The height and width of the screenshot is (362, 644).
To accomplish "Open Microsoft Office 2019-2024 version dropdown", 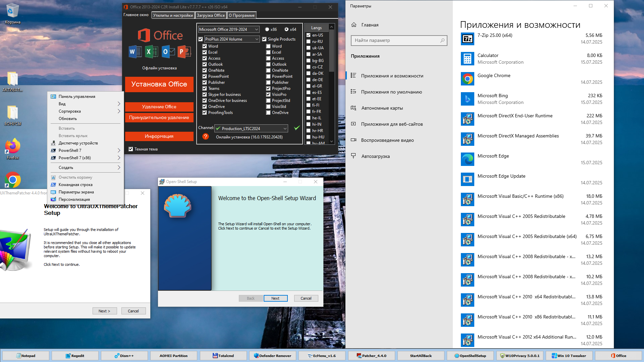I will [228, 29].
